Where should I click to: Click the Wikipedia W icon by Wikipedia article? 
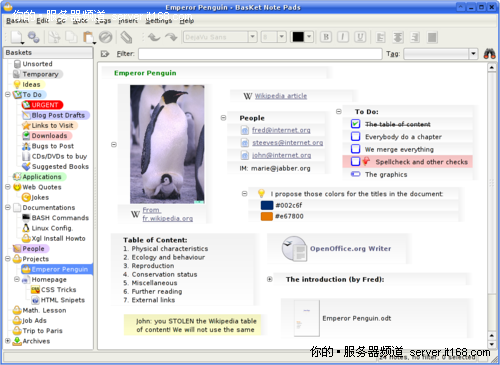(247, 96)
